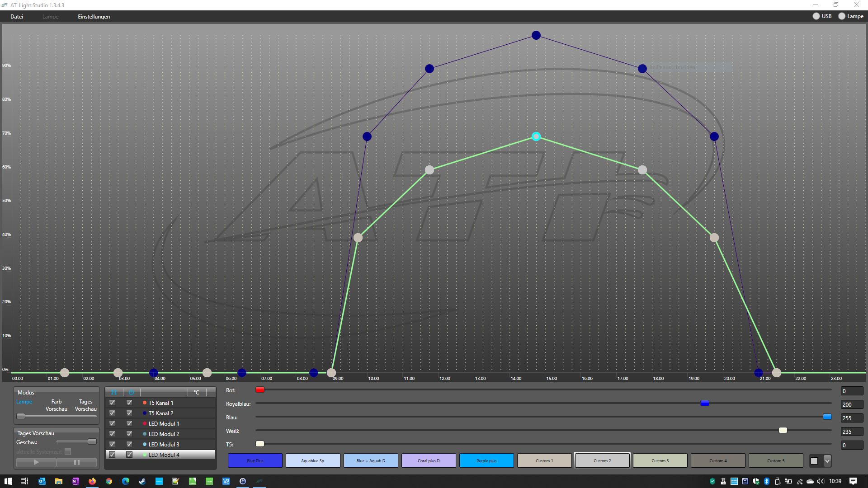Open the dropdown arrow next to Custom 5

click(x=827, y=461)
